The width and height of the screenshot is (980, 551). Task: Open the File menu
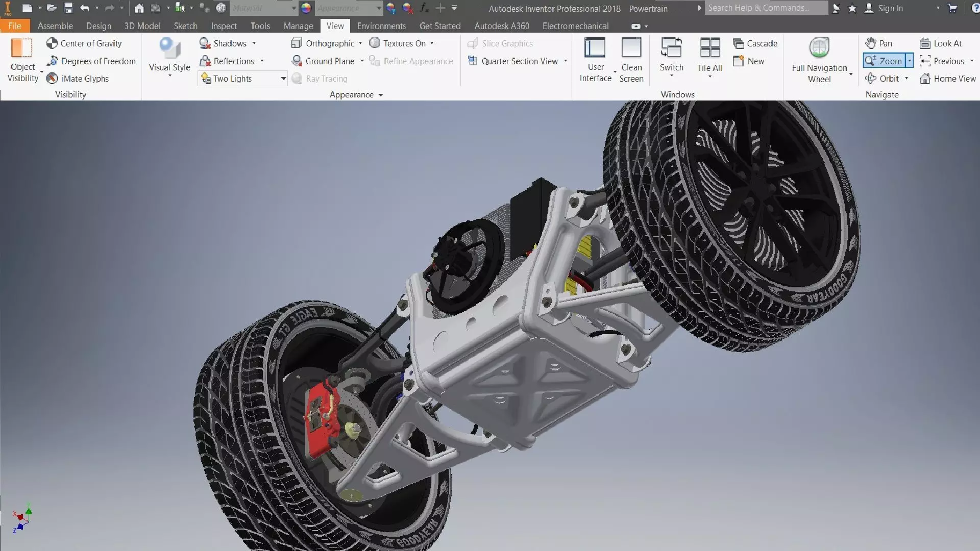click(15, 26)
